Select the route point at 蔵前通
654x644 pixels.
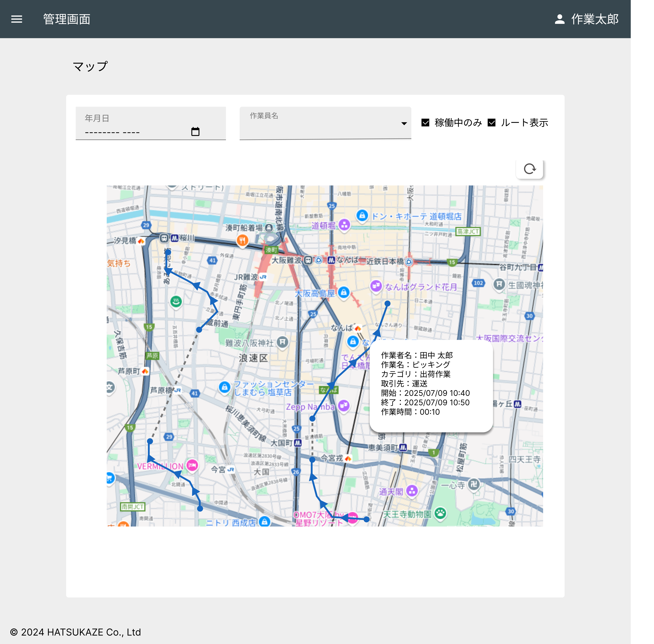[x=199, y=330]
